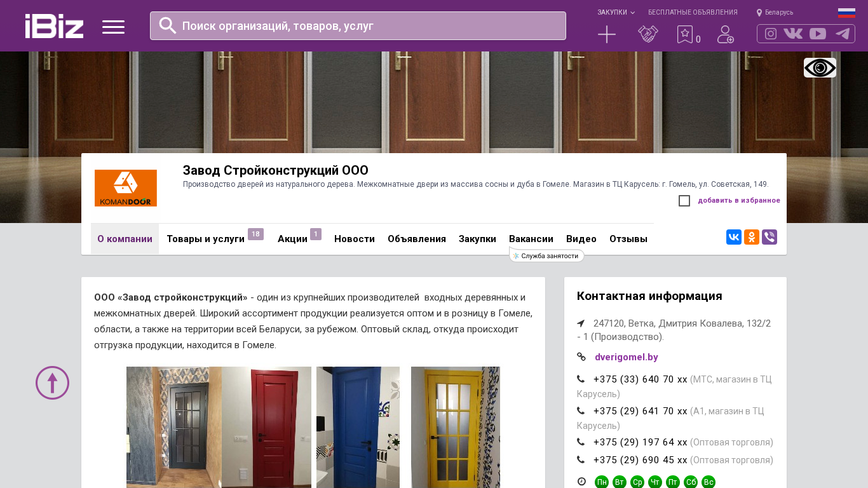Visit the dverigomel.by website link
This screenshot has width=868, height=488.
627,357
